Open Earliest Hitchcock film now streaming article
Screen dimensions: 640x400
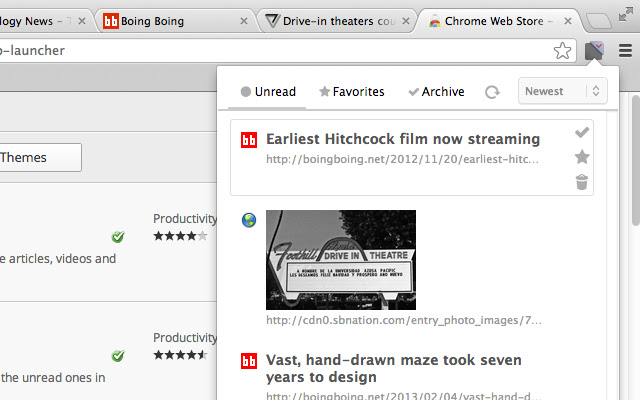point(403,139)
